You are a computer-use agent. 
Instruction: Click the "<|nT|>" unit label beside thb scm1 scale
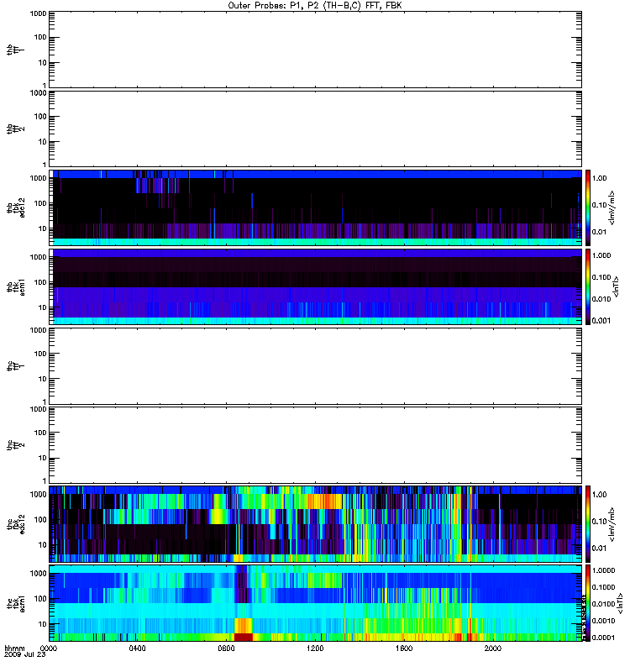click(616, 287)
